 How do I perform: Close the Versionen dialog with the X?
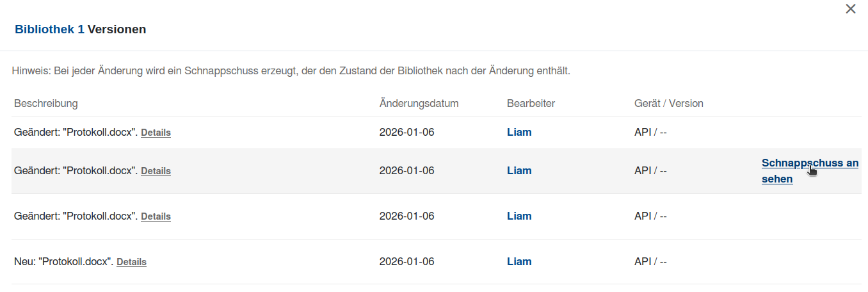[x=851, y=9]
